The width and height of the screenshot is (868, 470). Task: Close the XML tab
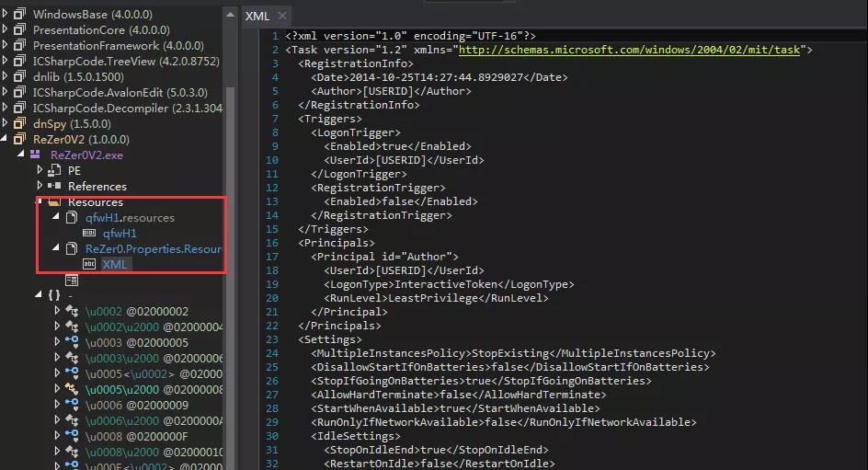point(281,17)
